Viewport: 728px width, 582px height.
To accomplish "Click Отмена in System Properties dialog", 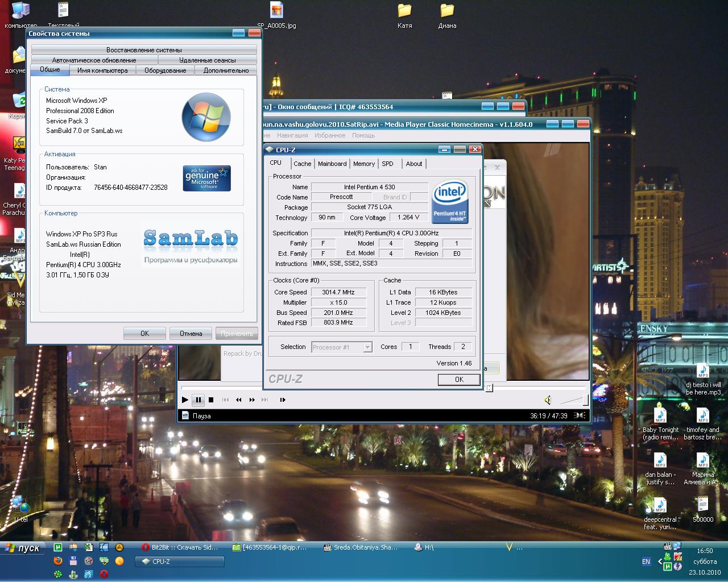I will coord(191,334).
